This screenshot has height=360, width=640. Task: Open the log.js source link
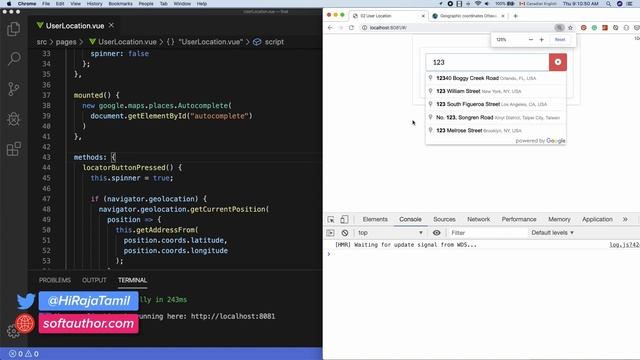tap(624, 245)
